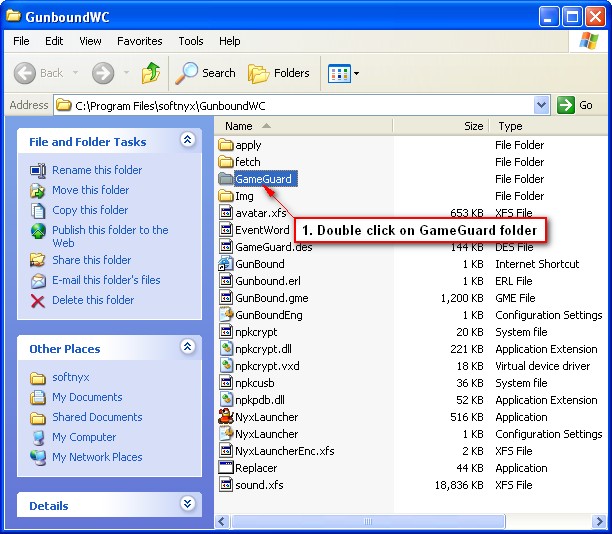The height and width of the screenshot is (534, 612).
Task: Select the Gunbound.erl file name
Action: point(268,281)
